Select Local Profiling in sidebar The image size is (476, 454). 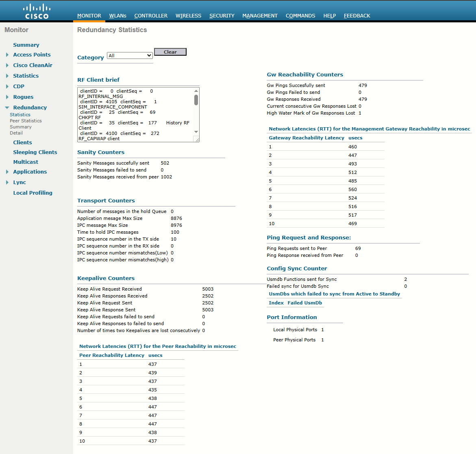(33, 193)
